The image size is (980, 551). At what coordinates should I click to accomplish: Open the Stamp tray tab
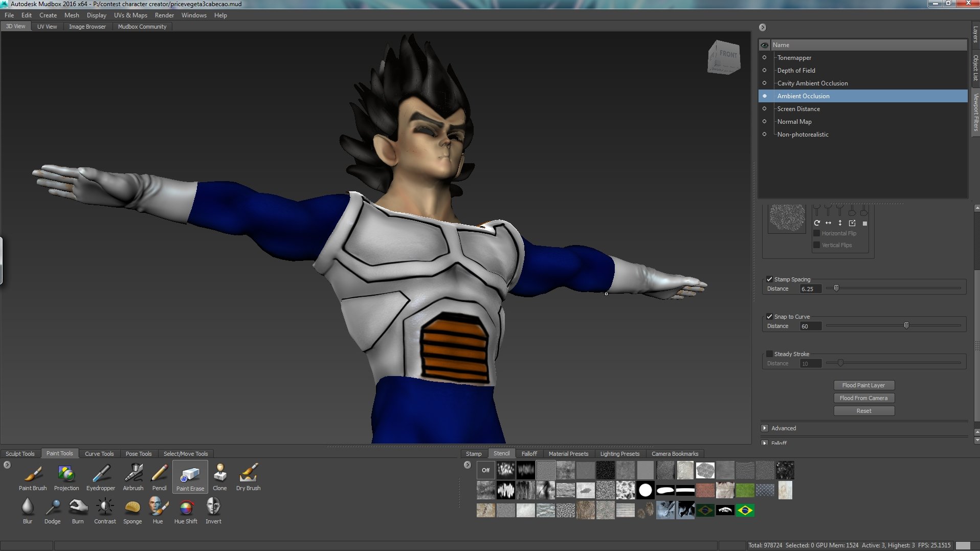[x=474, y=454]
